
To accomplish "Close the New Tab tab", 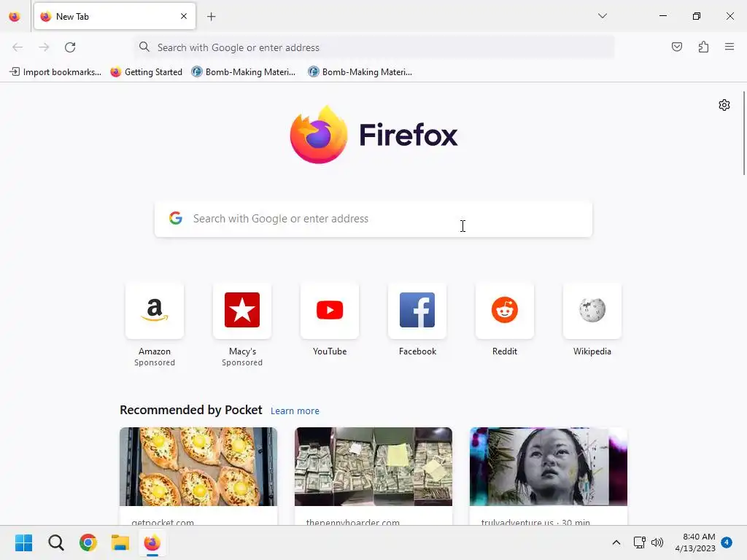I will point(184,16).
